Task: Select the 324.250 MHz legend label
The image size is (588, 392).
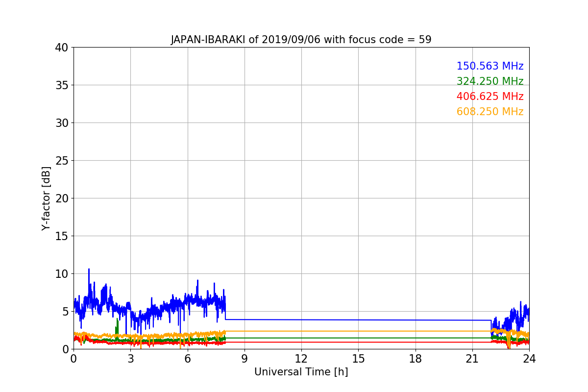Action: click(490, 81)
